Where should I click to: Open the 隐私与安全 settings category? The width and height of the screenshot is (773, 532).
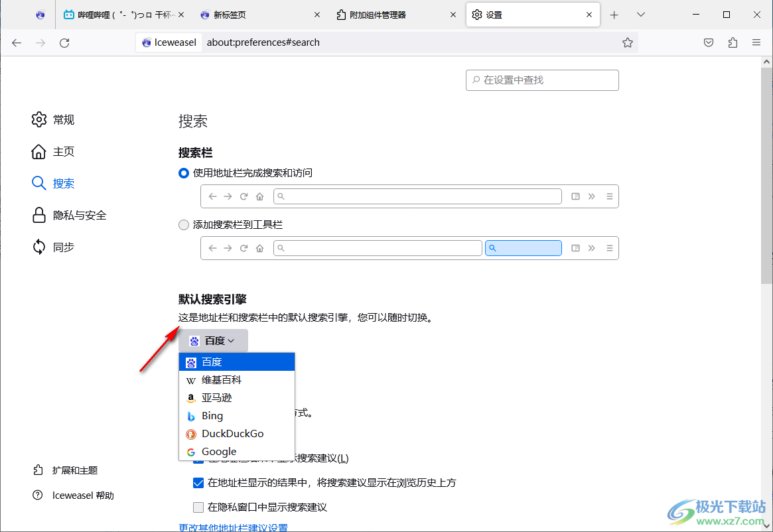click(x=69, y=216)
